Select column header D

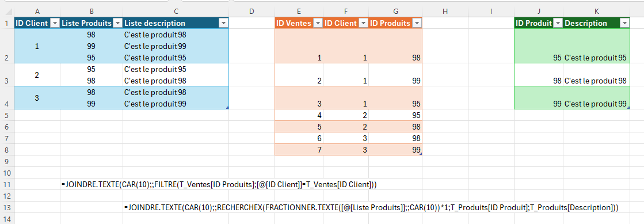[251, 11]
